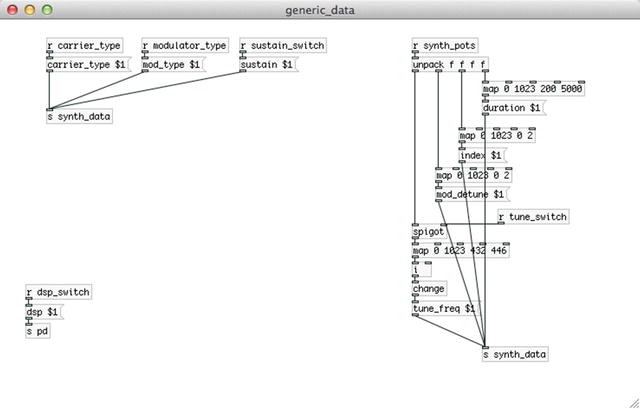Close the generic_data window

click(13, 10)
